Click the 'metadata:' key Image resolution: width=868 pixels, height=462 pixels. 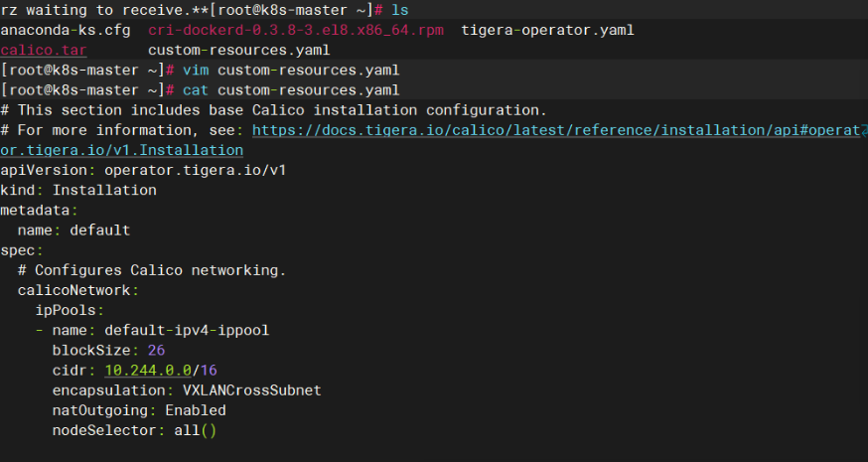[39, 210]
